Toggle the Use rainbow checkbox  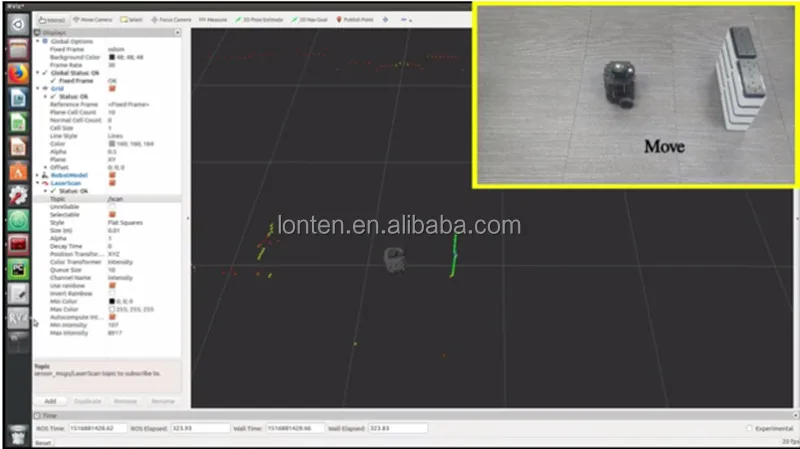[x=112, y=286]
